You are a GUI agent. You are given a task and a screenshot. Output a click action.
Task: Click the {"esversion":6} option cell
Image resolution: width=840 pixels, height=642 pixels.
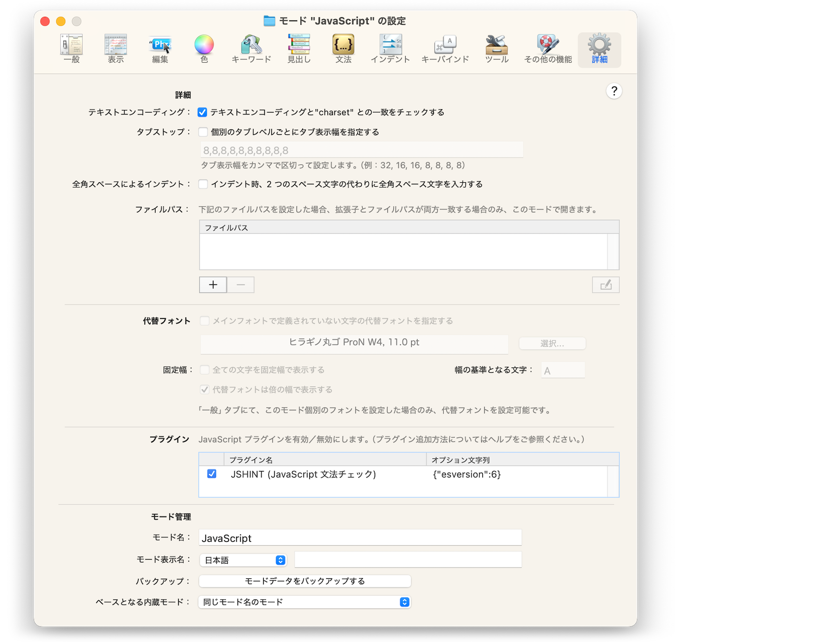point(467,475)
